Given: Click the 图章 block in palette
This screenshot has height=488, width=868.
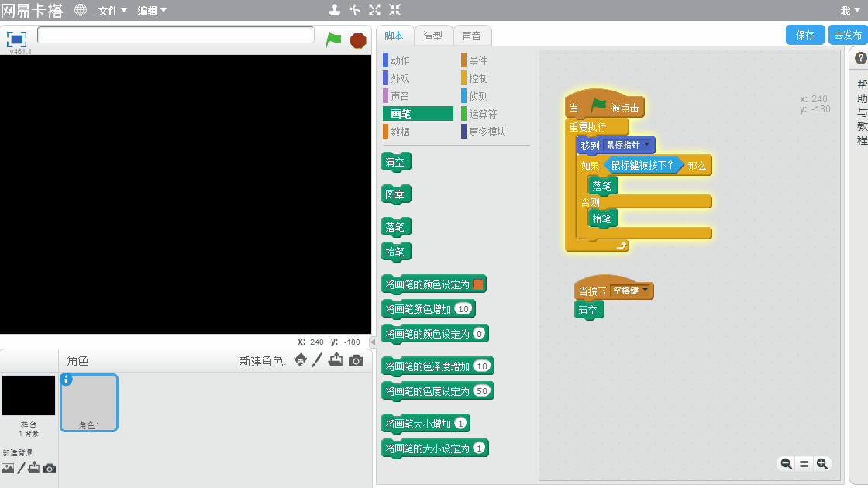Looking at the screenshot, I should 396,194.
